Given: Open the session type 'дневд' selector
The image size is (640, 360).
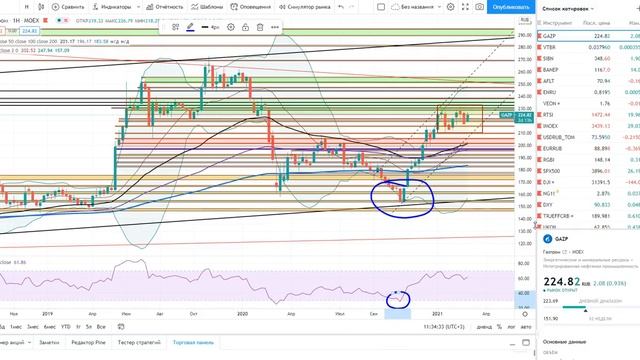Looking at the screenshot, I should (484, 327).
